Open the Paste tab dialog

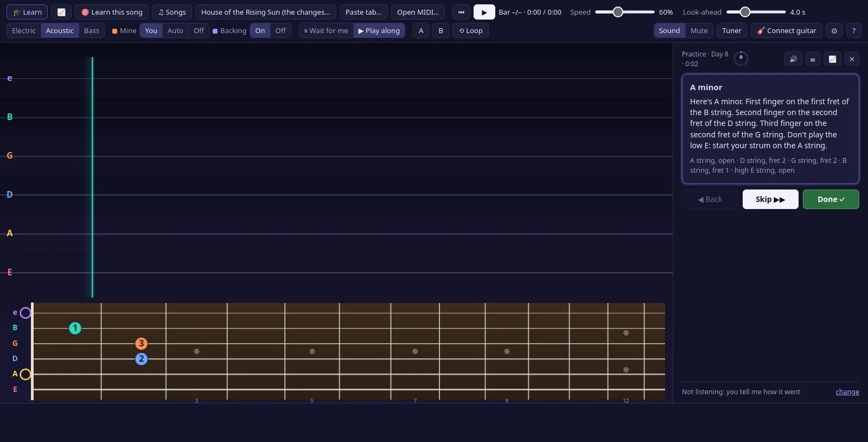pyautogui.click(x=363, y=12)
